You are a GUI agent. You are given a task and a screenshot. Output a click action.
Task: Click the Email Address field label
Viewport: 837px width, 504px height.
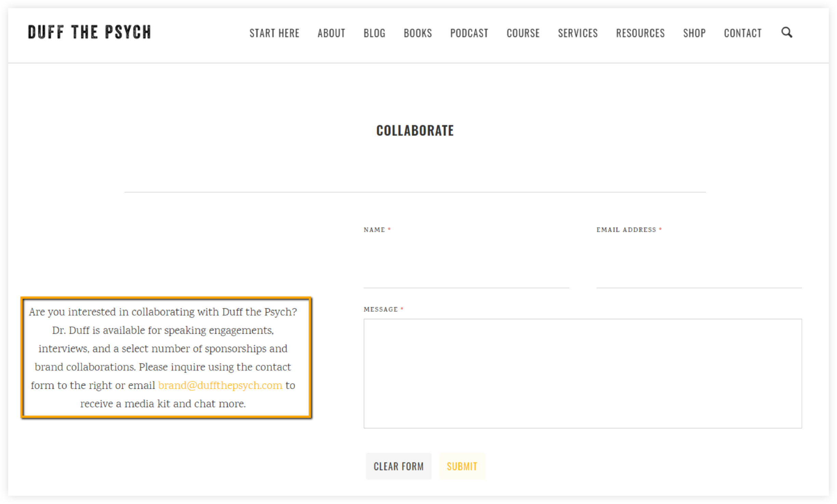(629, 230)
